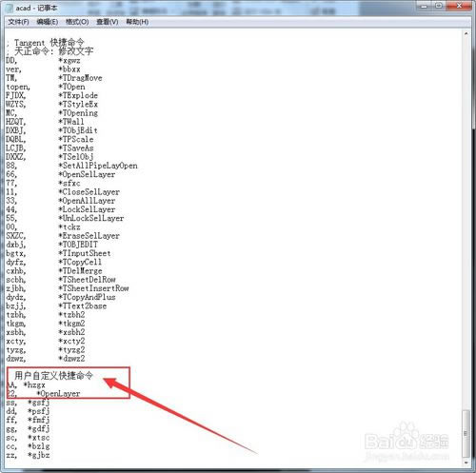Image resolution: width=476 pixels, height=473 pixels.
Task: Click the '*gjbz' text
Action: (39, 455)
